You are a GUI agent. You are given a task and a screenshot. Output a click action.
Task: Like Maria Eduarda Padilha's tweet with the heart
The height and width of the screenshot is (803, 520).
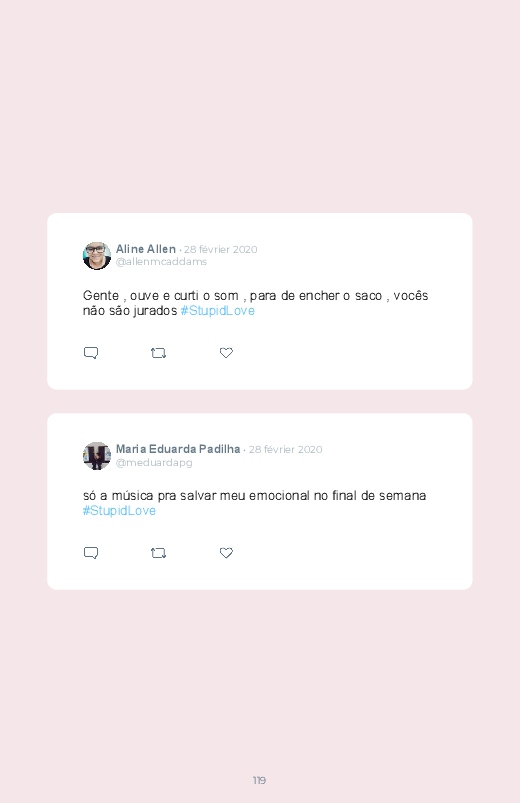point(226,553)
